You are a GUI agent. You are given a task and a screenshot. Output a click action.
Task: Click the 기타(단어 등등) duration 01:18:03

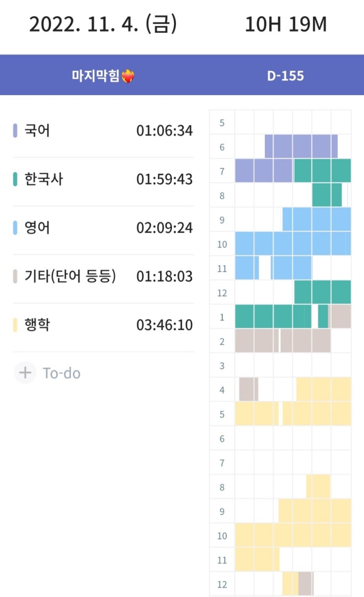click(165, 277)
